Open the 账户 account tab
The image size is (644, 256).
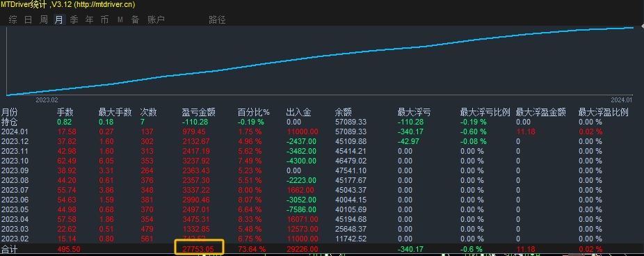pyautogui.click(x=156, y=19)
